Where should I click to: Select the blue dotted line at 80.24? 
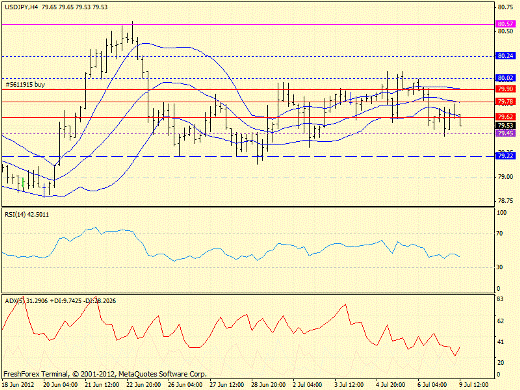[247, 56]
